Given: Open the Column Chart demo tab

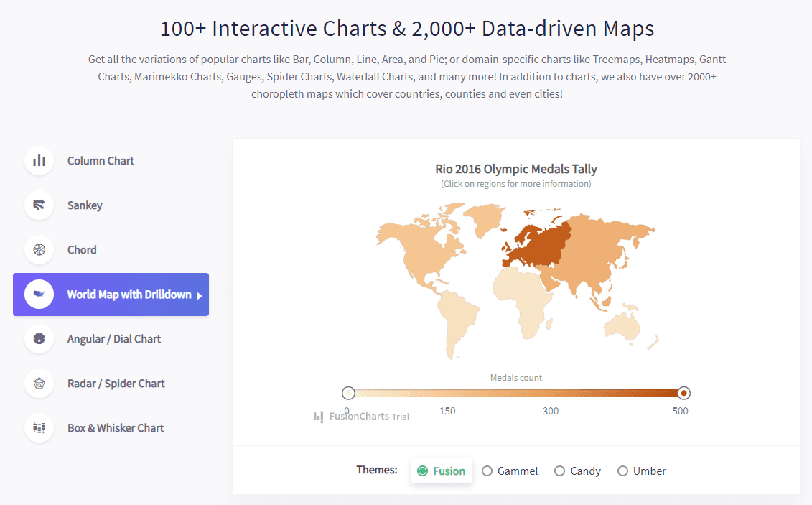Looking at the screenshot, I should coord(101,161).
